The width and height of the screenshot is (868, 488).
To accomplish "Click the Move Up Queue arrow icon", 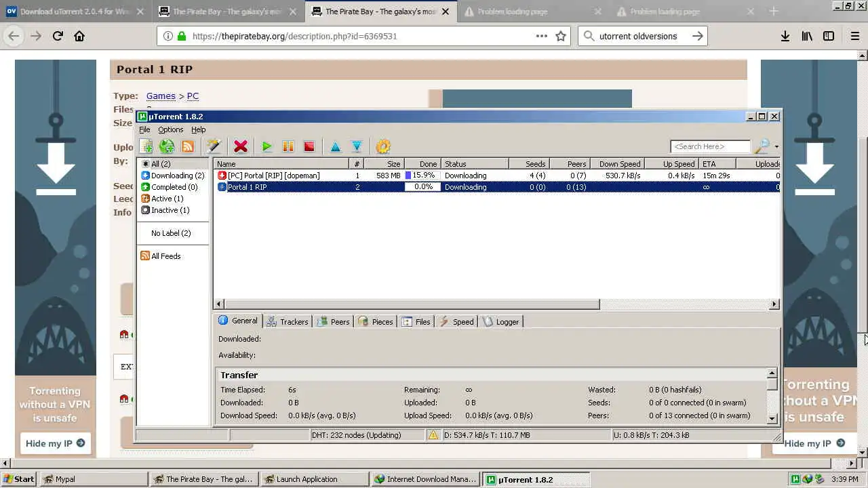I will 335,146.
